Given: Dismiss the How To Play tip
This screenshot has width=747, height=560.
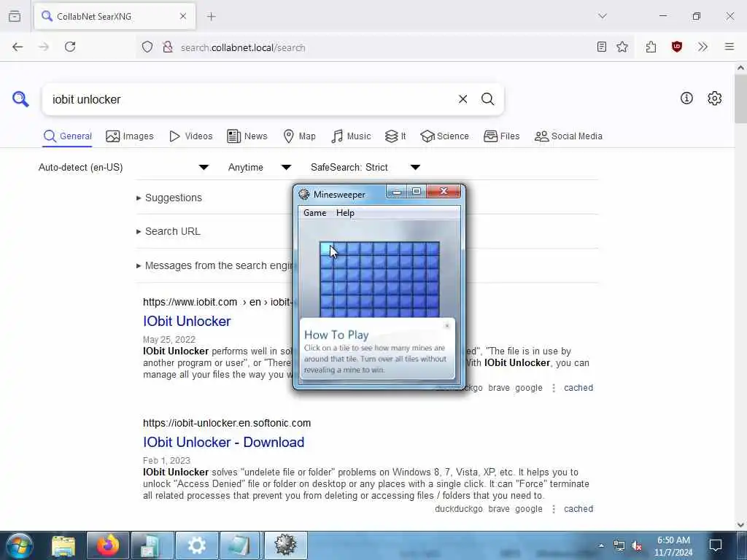Looking at the screenshot, I should click(447, 326).
